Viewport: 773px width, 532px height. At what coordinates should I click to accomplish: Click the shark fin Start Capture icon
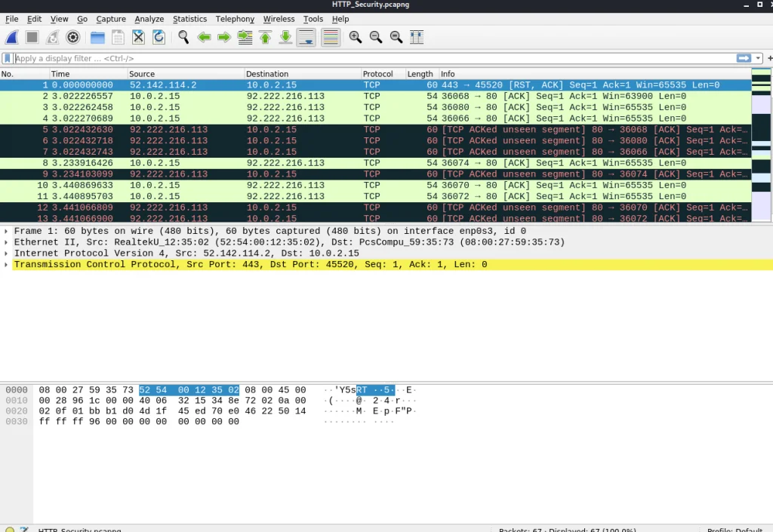tap(12, 37)
